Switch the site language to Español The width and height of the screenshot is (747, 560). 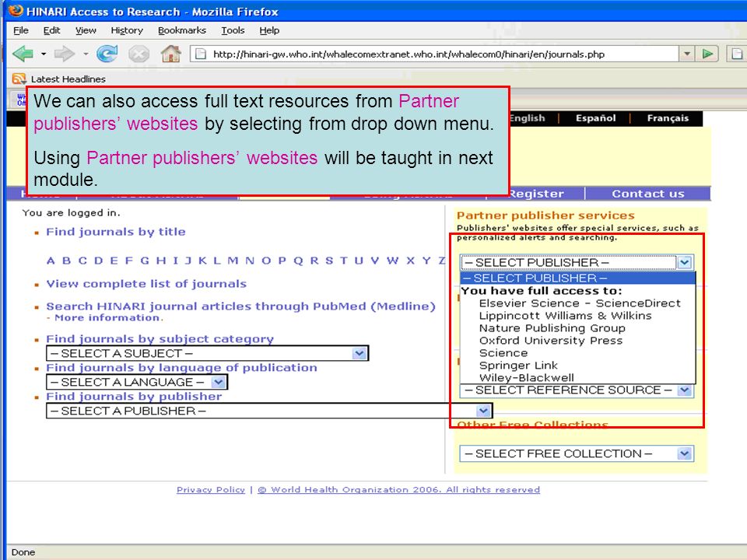point(595,118)
